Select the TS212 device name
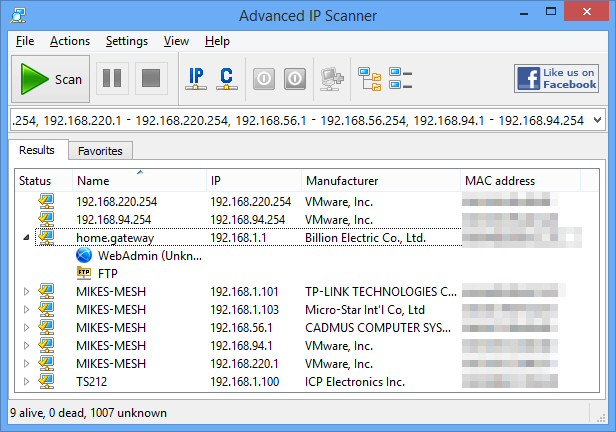This screenshot has width=616, height=432. [92, 382]
